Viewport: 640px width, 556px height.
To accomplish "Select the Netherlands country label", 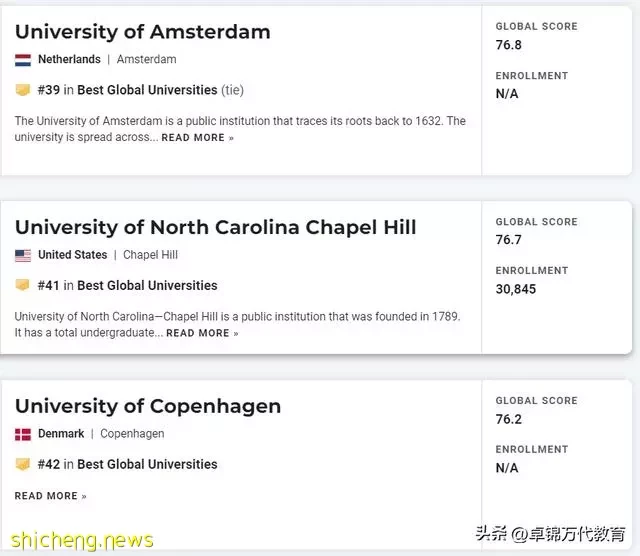I will [x=69, y=60].
